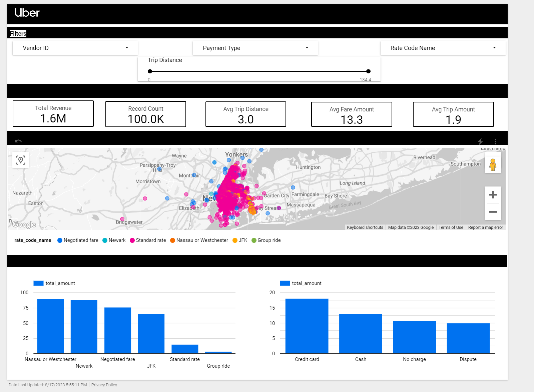The image size is (534, 392).
Task: Zoom in the map with plus button
Action: click(493, 195)
